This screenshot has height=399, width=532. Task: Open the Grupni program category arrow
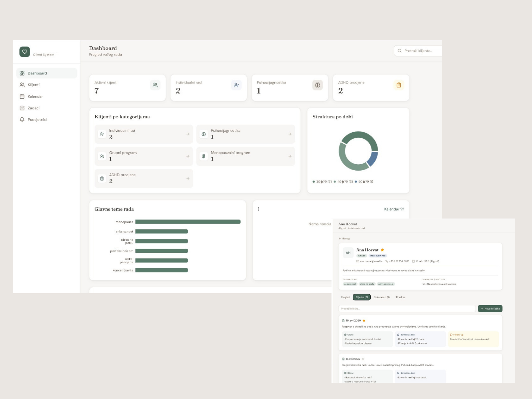click(x=188, y=156)
